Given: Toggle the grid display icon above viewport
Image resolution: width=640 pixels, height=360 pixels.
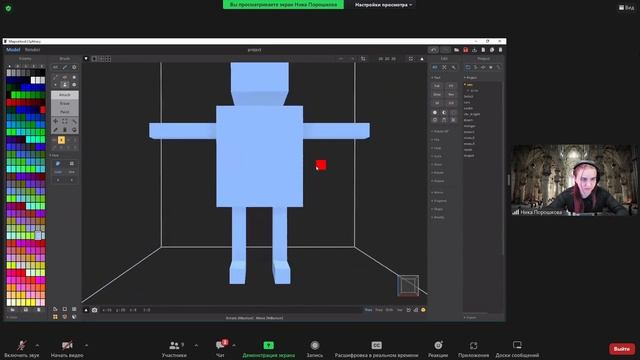Looking at the screenshot, I should tap(108, 59).
